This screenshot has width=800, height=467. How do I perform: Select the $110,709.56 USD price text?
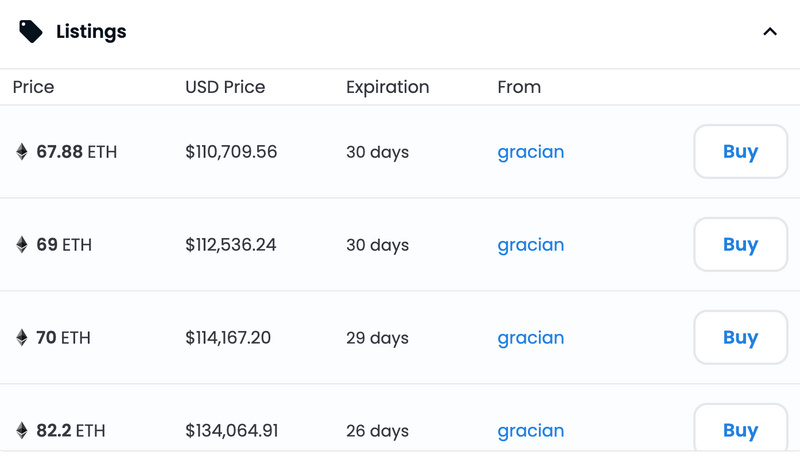point(231,152)
